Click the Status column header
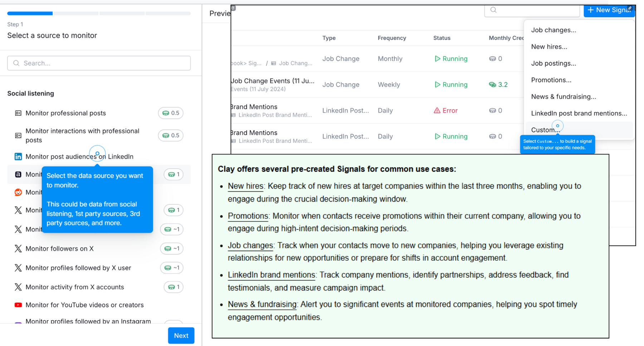 pos(442,38)
